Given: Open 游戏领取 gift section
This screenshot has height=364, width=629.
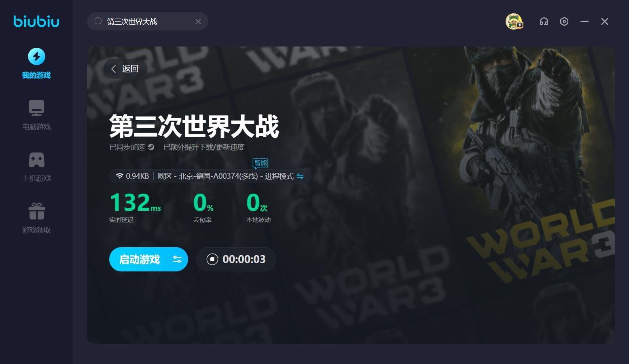Looking at the screenshot, I should (x=36, y=218).
